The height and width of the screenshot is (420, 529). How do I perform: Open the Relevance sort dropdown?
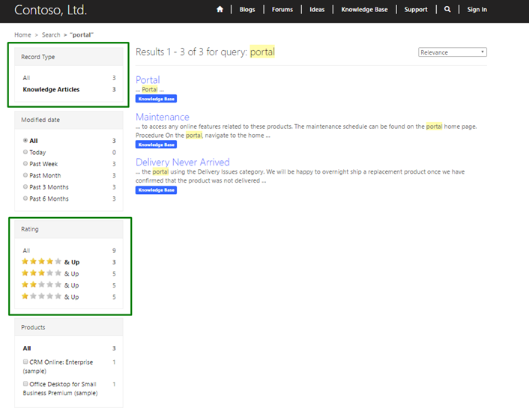[453, 52]
